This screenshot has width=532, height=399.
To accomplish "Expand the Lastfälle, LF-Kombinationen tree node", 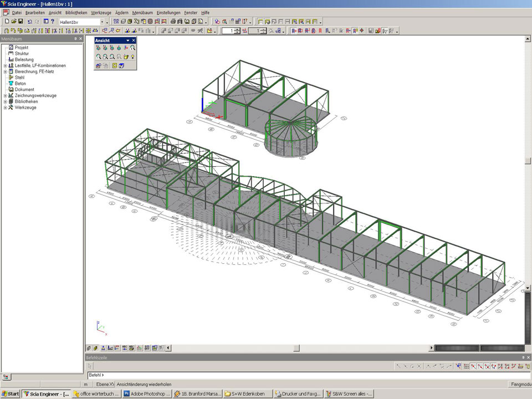I will [x=5, y=66].
